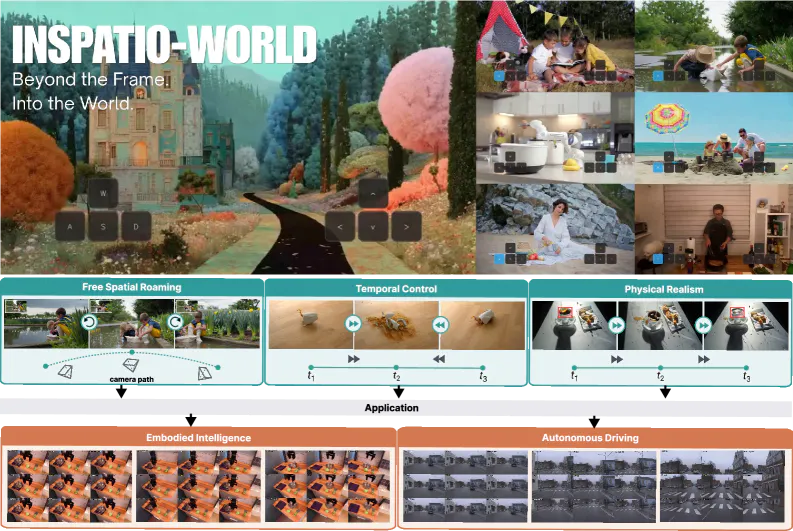Click the Embodied Intelligence header
Image resolution: width=793 pixels, height=531 pixels.
click(x=198, y=437)
